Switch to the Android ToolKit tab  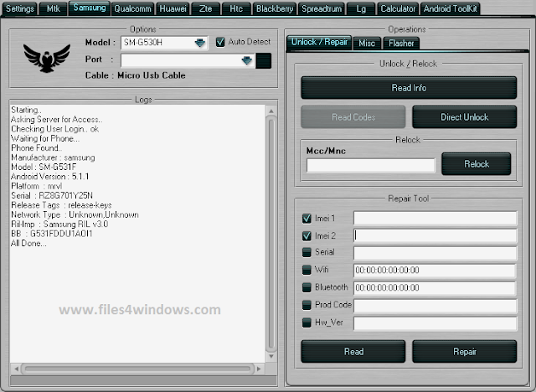click(451, 8)
